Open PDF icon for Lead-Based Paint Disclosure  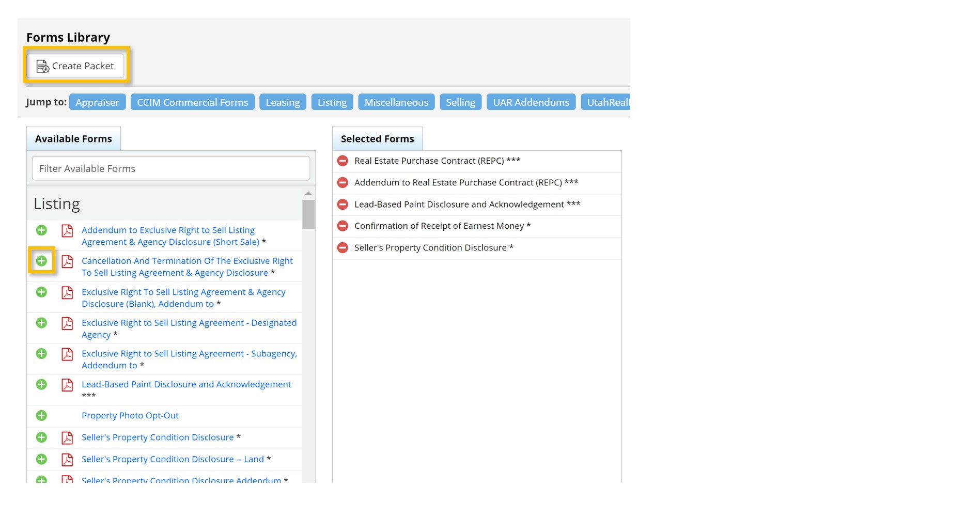click(x=67, y=385)
